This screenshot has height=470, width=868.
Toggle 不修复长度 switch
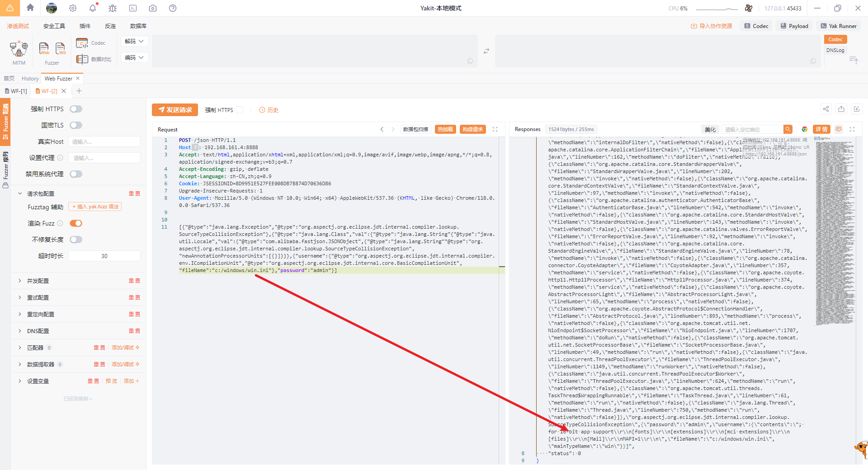click(x=76, y=240)
